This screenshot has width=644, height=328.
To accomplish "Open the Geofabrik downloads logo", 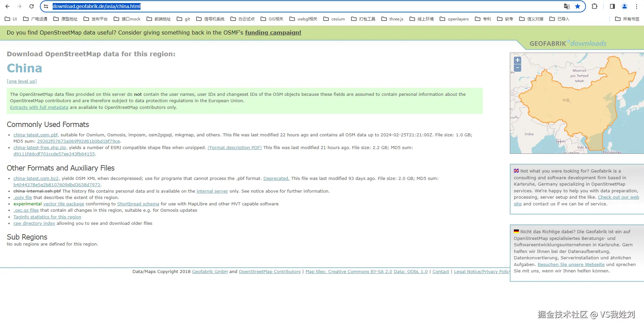I will [x=568, y=44].
